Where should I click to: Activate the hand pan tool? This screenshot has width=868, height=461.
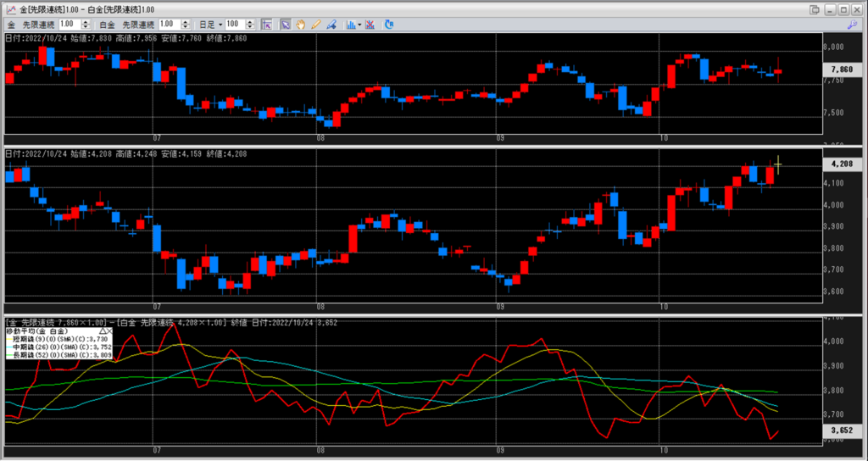pos(301,25)
